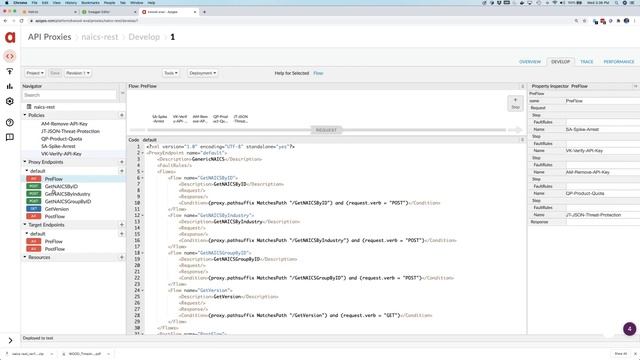Open the purple notification badge
Viewport: 640px width, 360px height.
pos(629,329)
